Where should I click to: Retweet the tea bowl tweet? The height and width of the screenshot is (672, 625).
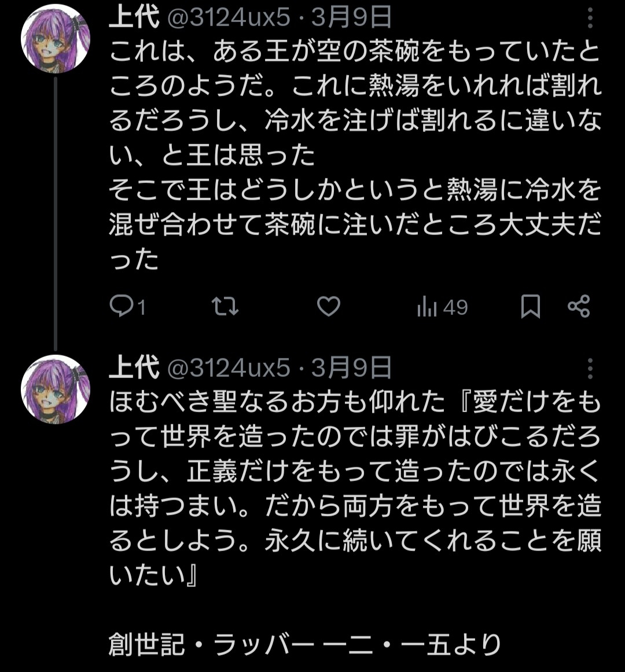click(225, 306)
